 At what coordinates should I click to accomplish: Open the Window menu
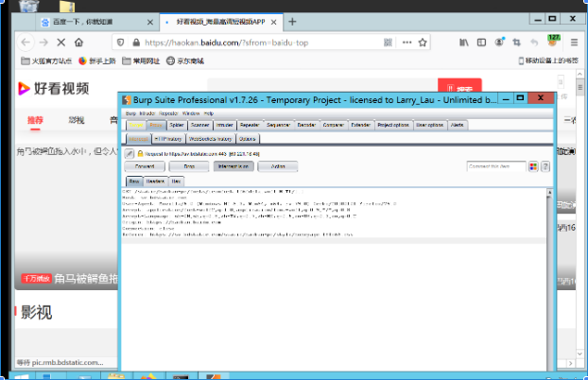[x=191, y=113]
